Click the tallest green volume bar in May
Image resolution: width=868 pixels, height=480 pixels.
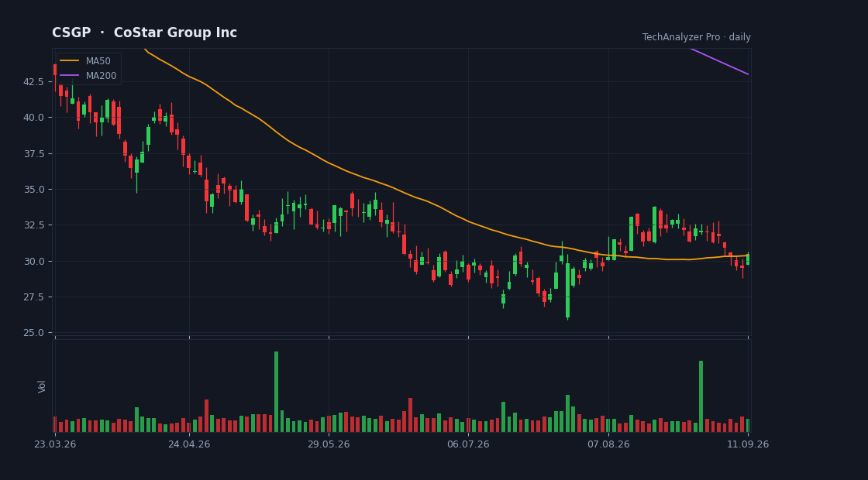pos(276,392)
